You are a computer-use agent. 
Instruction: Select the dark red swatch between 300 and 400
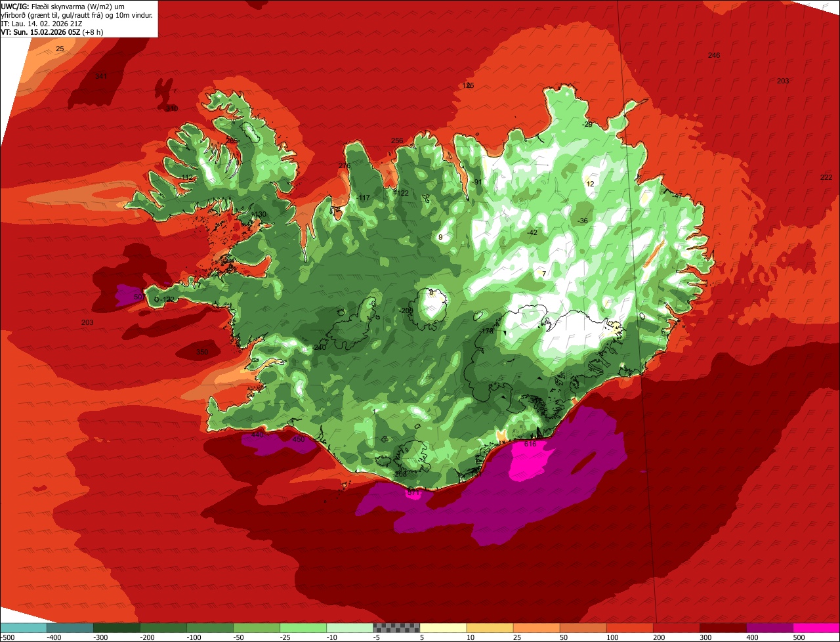(x=723, y=628)
